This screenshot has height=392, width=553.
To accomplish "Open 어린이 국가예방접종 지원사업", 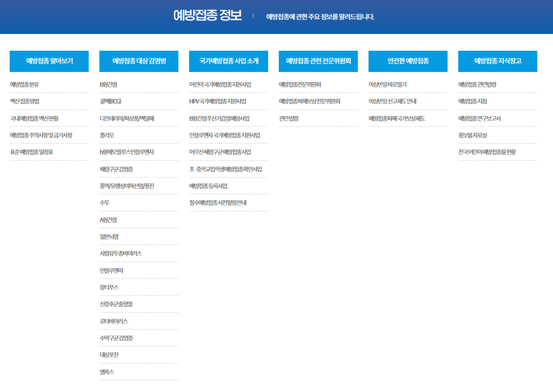I will pyautogui.click(x=220, y=85).
